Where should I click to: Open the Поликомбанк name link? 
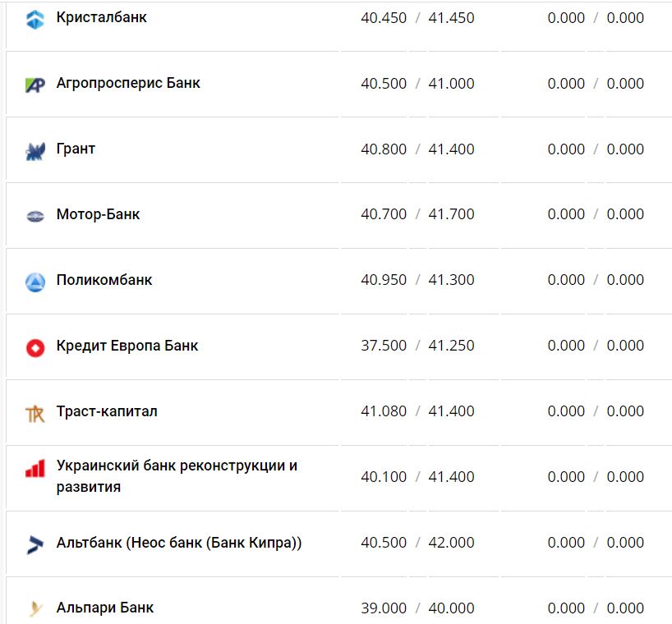pyautogui.click(x=104, y=280)
